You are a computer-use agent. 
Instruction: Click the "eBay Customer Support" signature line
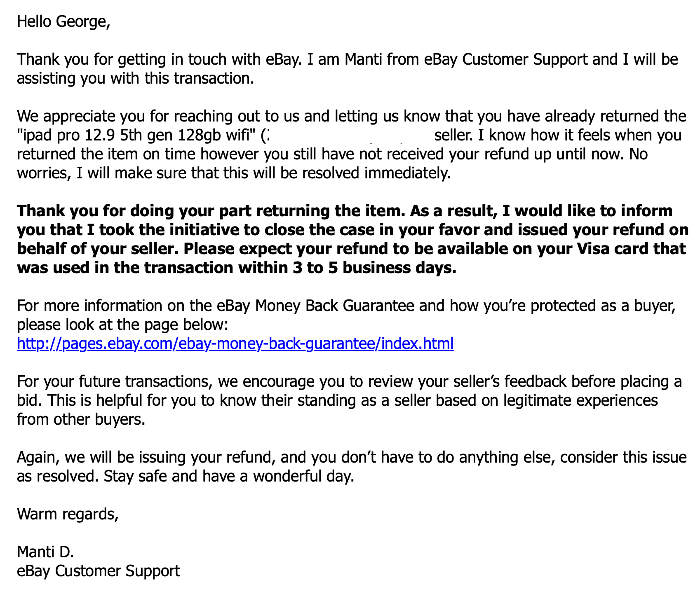[x=99, y=571]
